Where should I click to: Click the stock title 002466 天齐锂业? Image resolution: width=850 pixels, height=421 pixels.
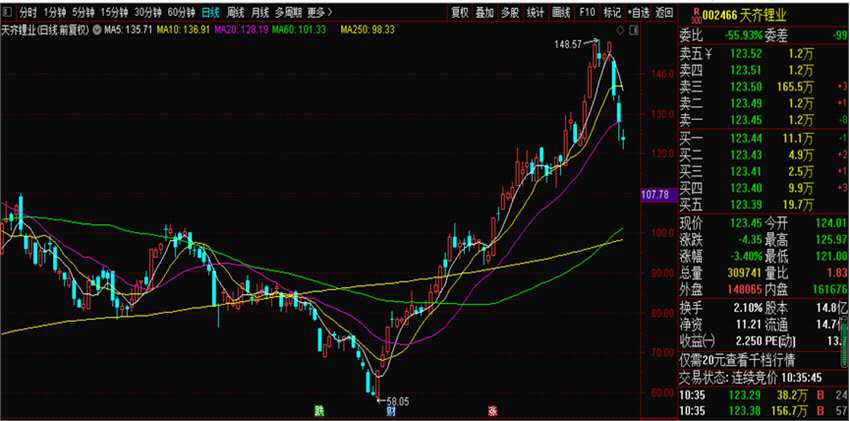pyautogui.click(x=743, y=16)
